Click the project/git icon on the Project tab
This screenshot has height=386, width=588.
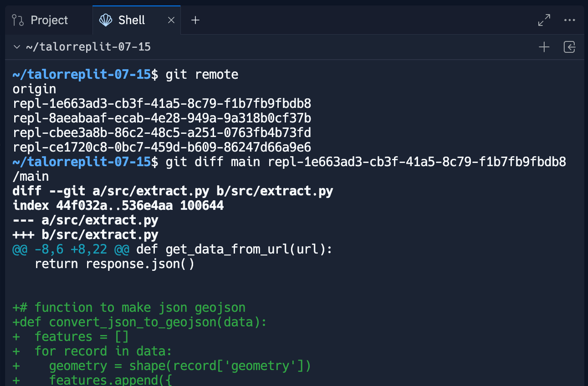coord(17,20)
